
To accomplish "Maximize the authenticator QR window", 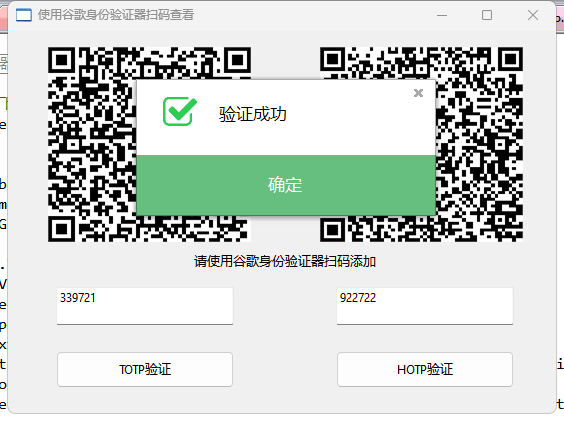I will click(487, 15).
